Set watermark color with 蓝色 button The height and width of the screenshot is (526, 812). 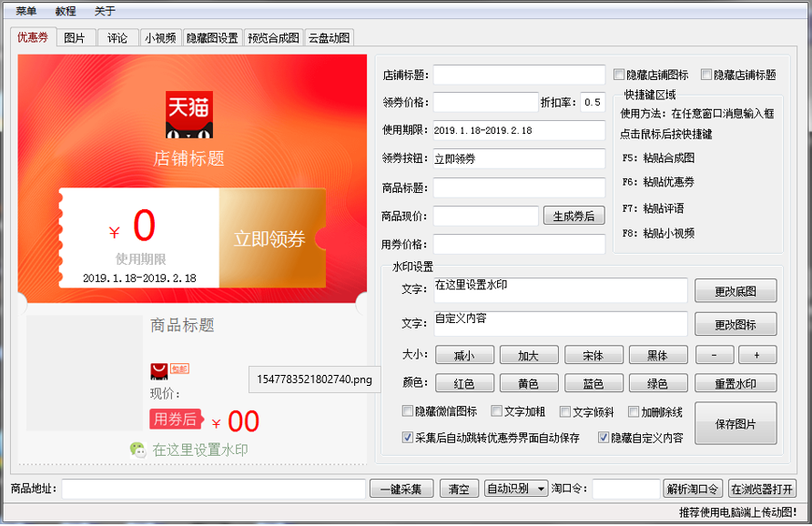[x=594, y=383]
